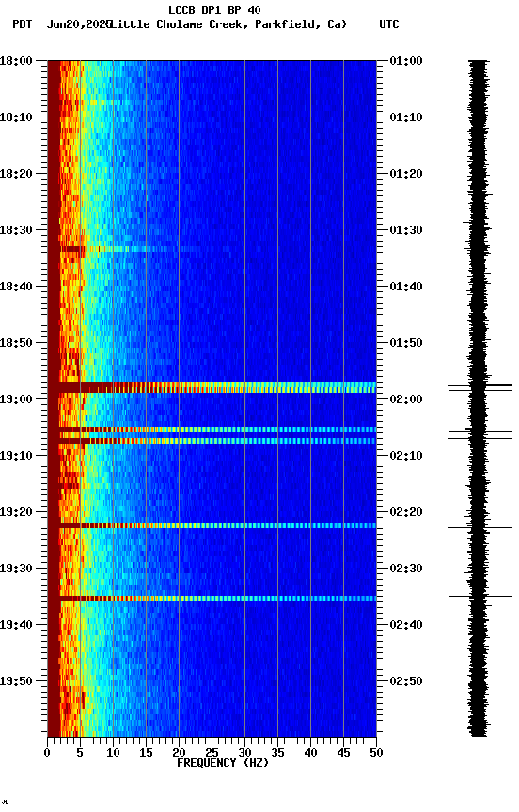Select the 18:30 PDT time label

point(16,230)
